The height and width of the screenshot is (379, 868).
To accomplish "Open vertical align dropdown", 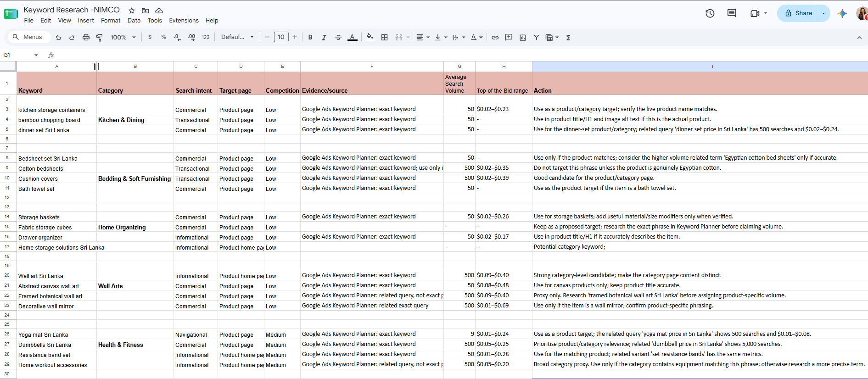I will click(441, 38).
